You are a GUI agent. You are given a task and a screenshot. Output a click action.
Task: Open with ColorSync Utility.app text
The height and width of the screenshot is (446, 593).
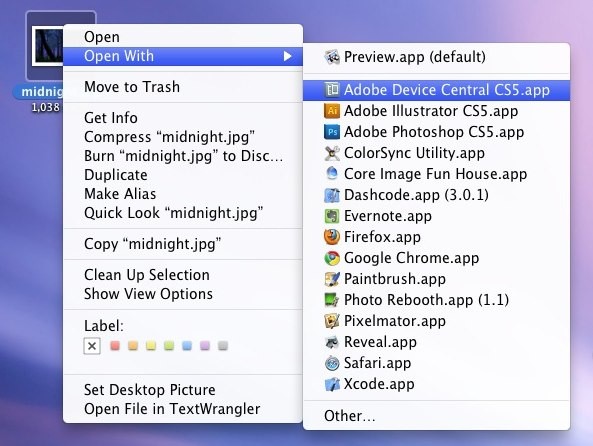(414, 153)
